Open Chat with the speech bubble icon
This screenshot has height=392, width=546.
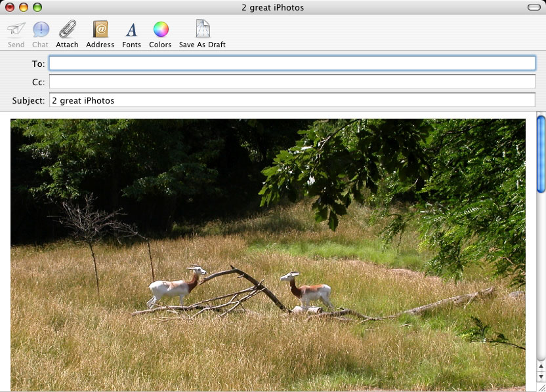pos(41,30)
